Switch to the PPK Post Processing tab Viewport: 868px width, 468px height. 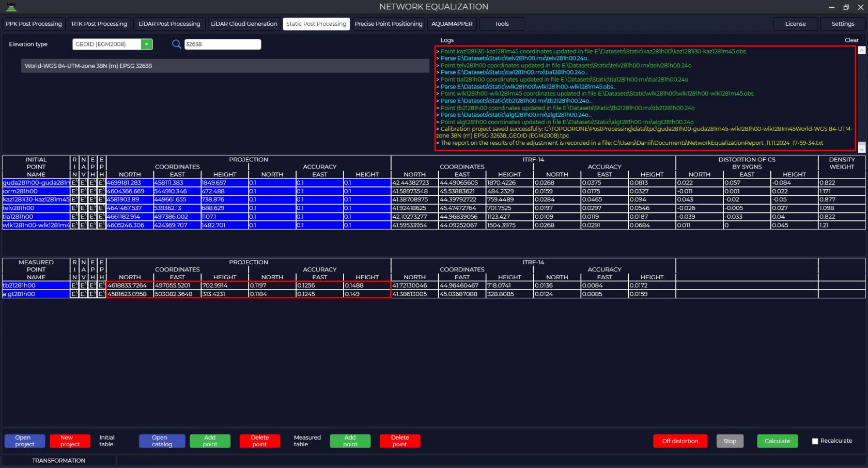[x=34, y=24]
